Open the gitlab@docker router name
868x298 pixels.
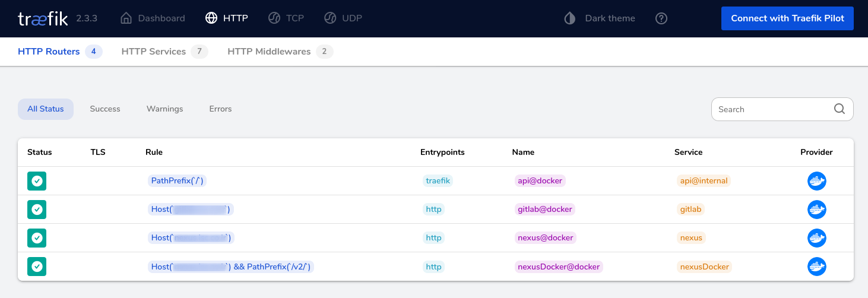click(545, 209)
